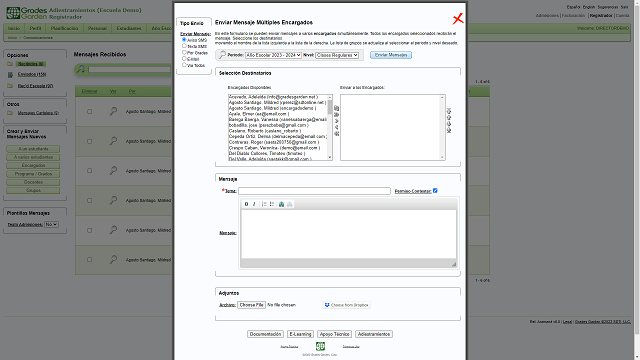Screen dimensions: 640x360
Task: Select the Aviso SMS radio option
Action: coord(184,40)
